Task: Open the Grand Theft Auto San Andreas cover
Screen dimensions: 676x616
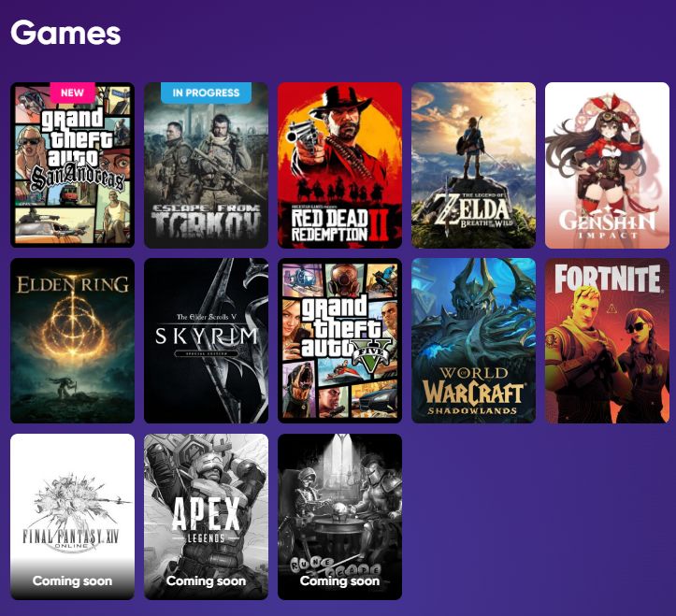Action: (x=72, y=165)
